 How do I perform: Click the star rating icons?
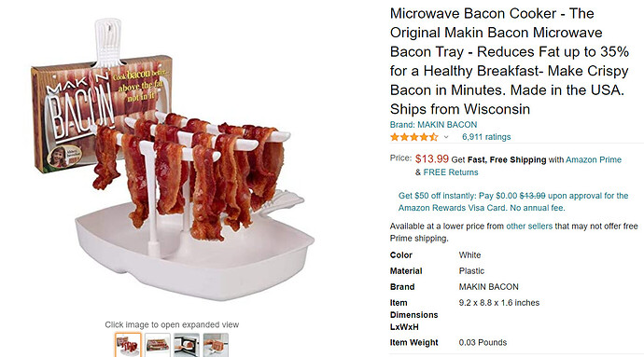[x=414, y=137]
